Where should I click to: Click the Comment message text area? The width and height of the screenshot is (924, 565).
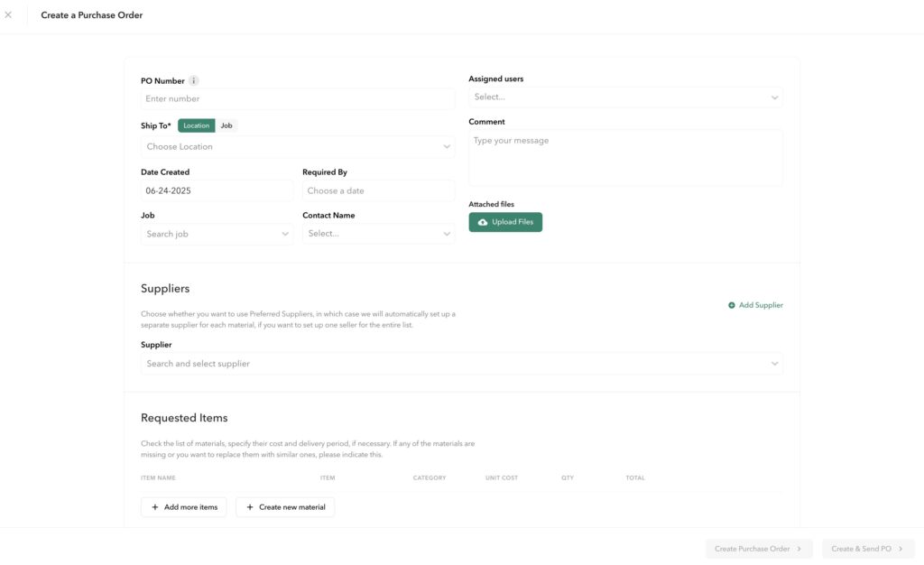click(x=626, y=158)
